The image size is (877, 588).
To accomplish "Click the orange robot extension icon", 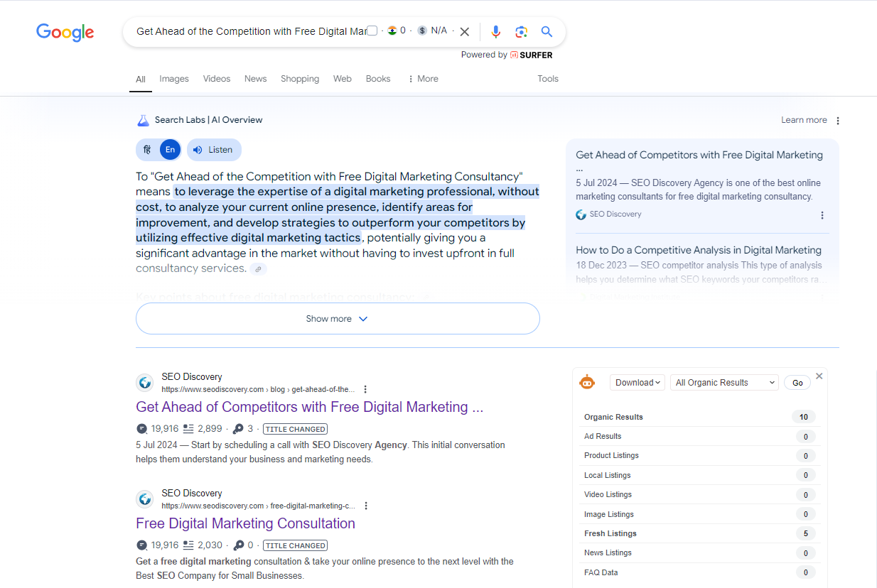I will (587, 382).
